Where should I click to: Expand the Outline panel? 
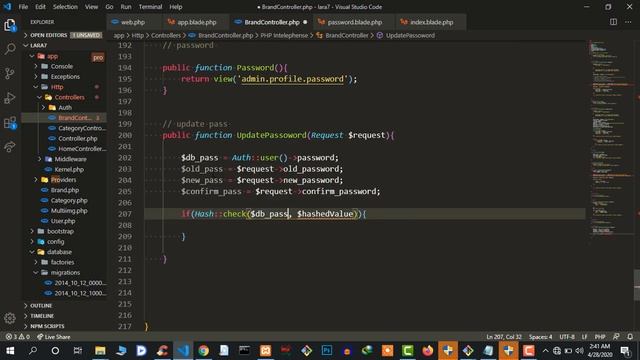click(x=64, y=305)
